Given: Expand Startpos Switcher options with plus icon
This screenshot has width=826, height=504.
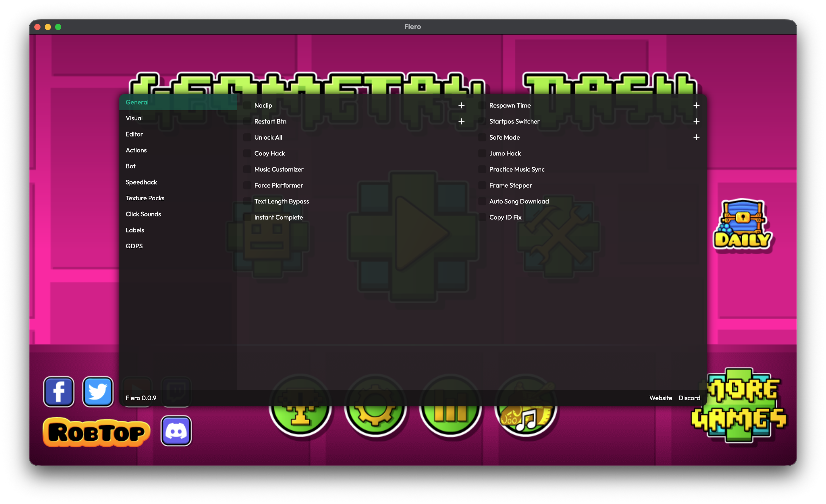Looking at the screenshot, I should click(x=697, y=121).
